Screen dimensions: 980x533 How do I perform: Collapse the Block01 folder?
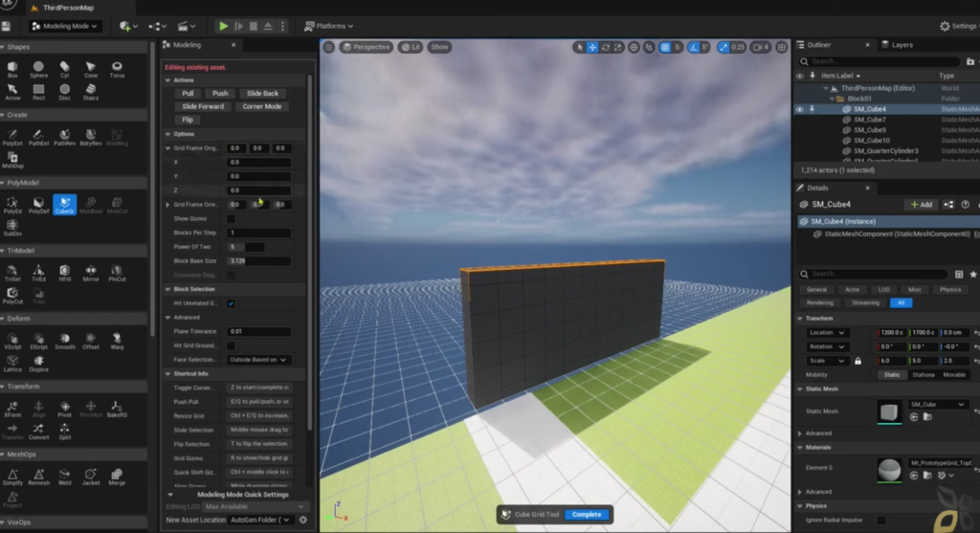(x=832, y=99)
